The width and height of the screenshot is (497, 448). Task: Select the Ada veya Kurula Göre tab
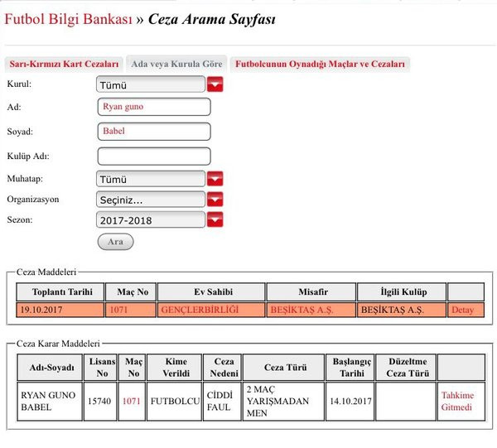176,63
